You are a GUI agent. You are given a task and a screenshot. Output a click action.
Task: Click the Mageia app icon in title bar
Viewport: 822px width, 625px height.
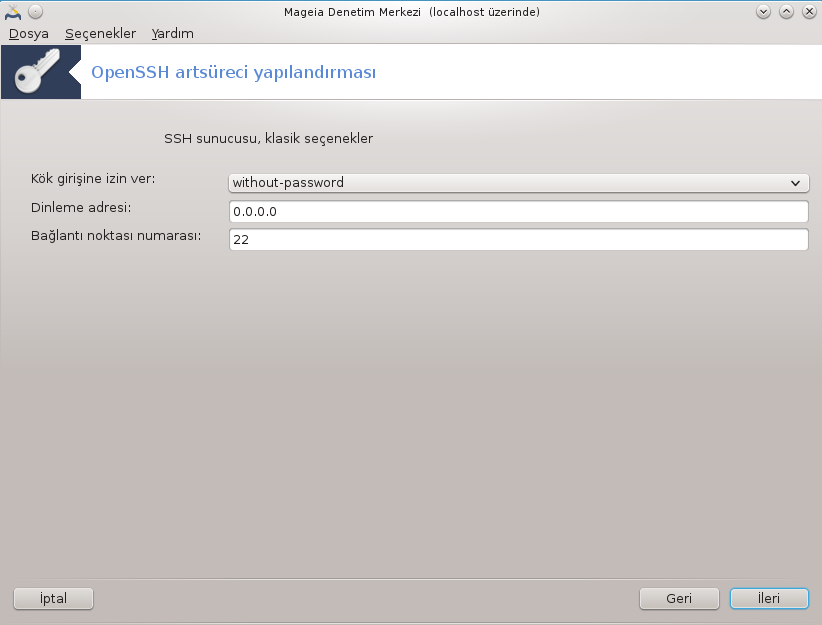tap(13, 12)
